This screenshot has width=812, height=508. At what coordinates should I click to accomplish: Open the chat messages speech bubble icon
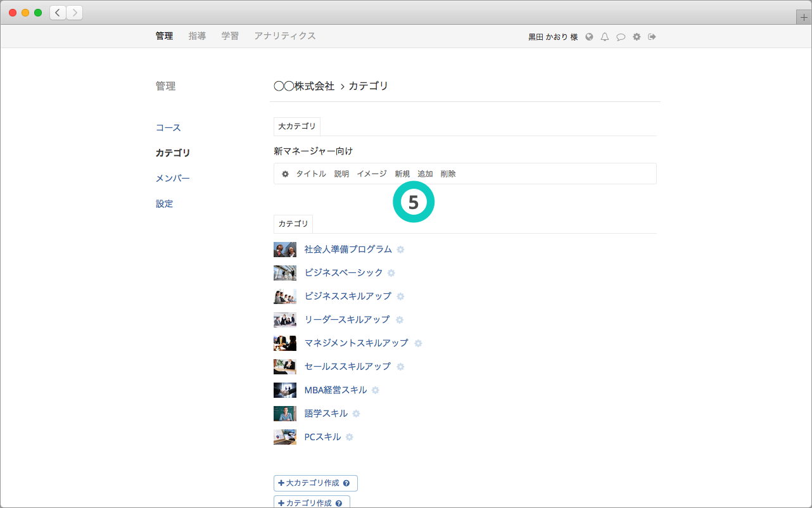point(621,37)
